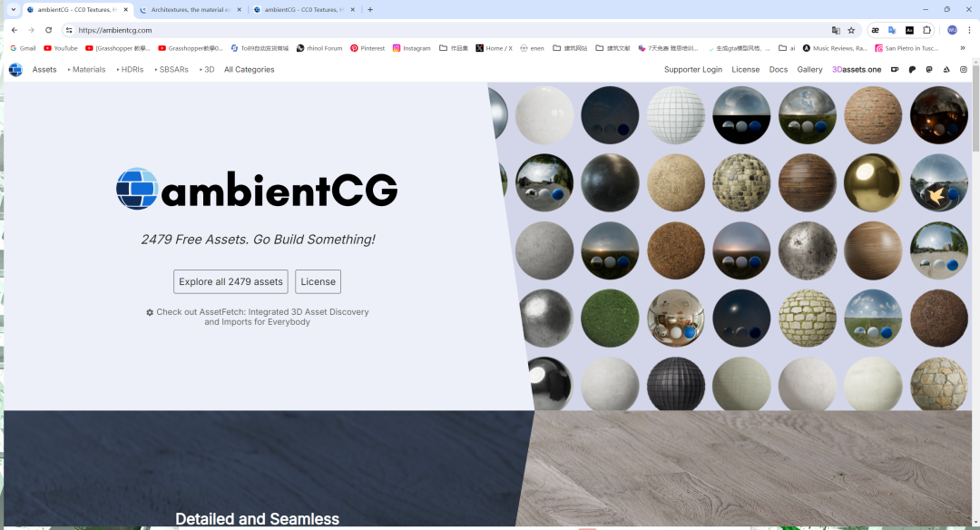Open the rhinol Forum bookmark
The height and width of the screenshot is (530, 980).
[x=319, y=48]
